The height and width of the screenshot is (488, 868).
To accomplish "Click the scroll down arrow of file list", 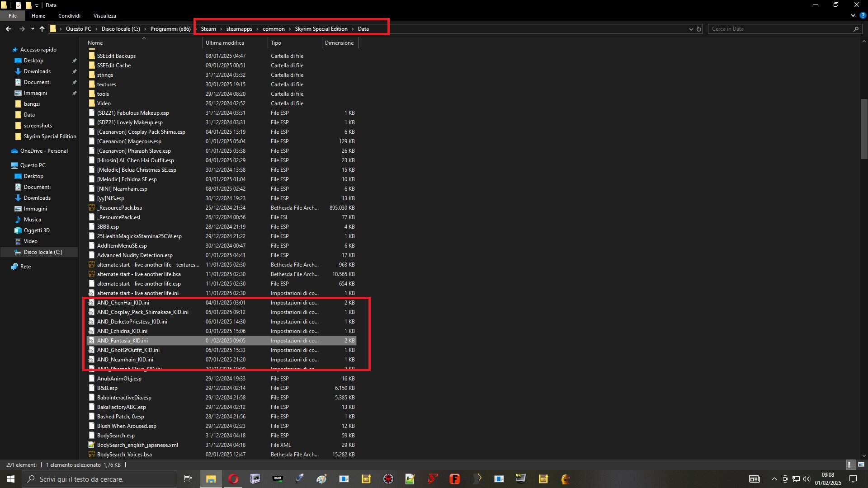I will [x=864, y=456].
